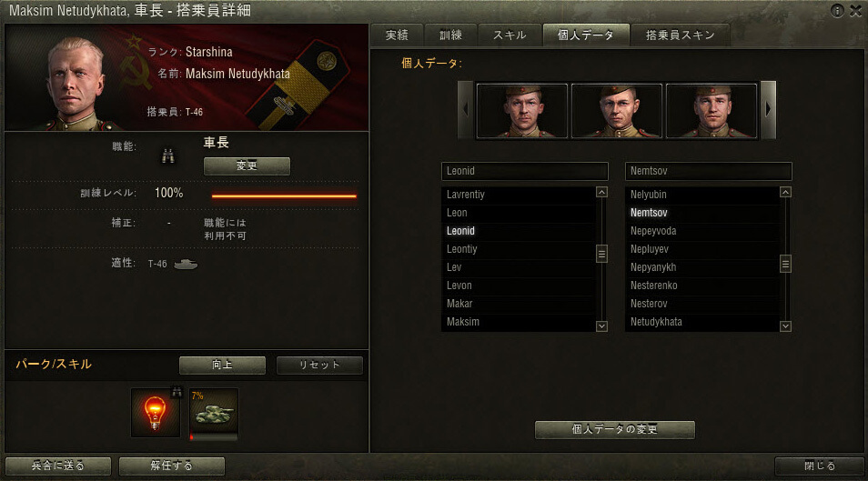Show next portraits with the right arrow
The height and width of the screenshot is (481, 868).
point(768,110)
